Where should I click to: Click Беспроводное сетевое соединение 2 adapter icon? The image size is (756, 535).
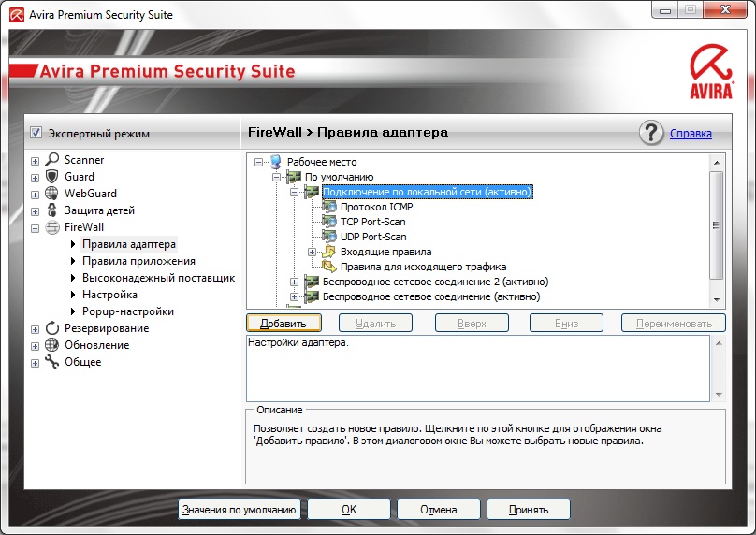click(312, 282)
